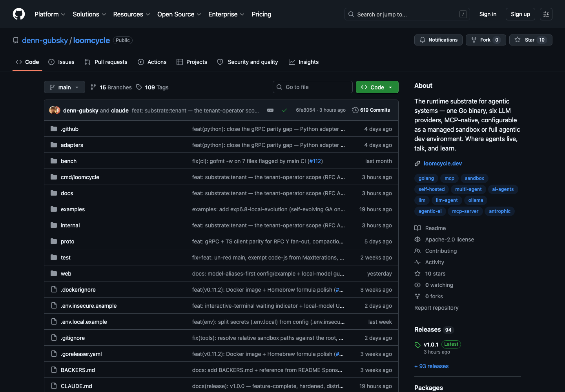This screenshot has height=392, width=565.
Task: Open the loomcycle.dev link
Action: tap(443, 163)
